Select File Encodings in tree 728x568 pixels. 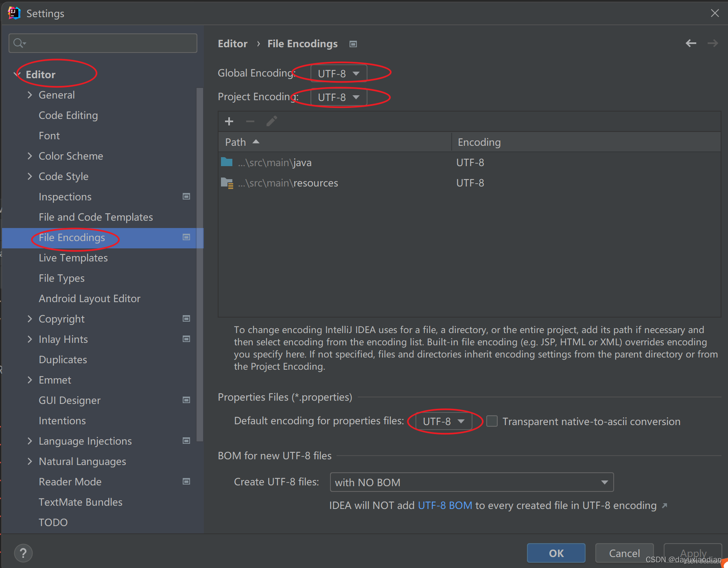tap(72, 237)
